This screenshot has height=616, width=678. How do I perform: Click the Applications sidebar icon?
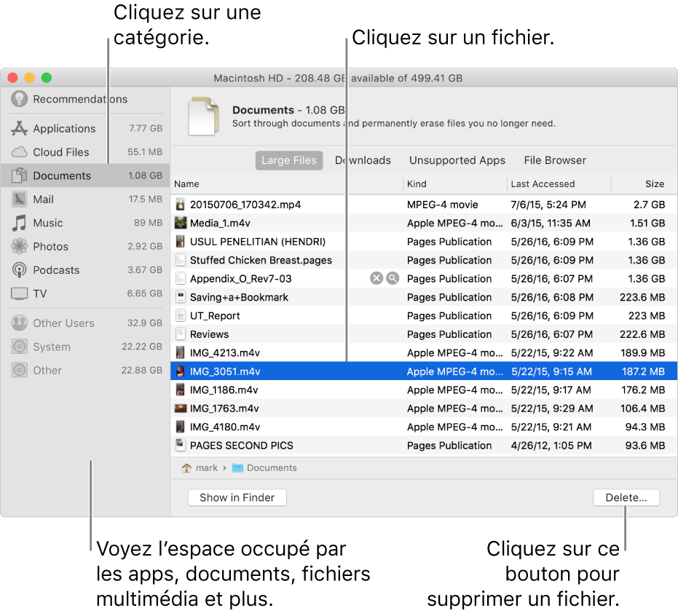click(x=19, y=128)
